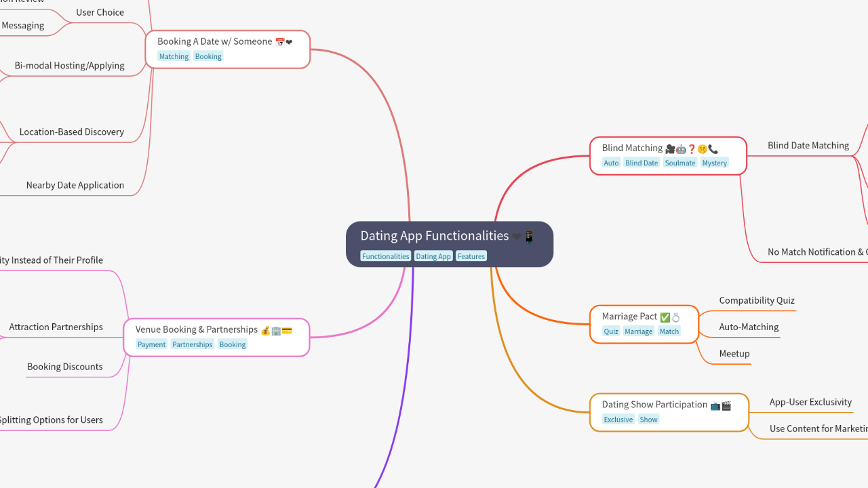
Task: Select the Attraction Partnerships subtopic
Action: pos(56,327)
